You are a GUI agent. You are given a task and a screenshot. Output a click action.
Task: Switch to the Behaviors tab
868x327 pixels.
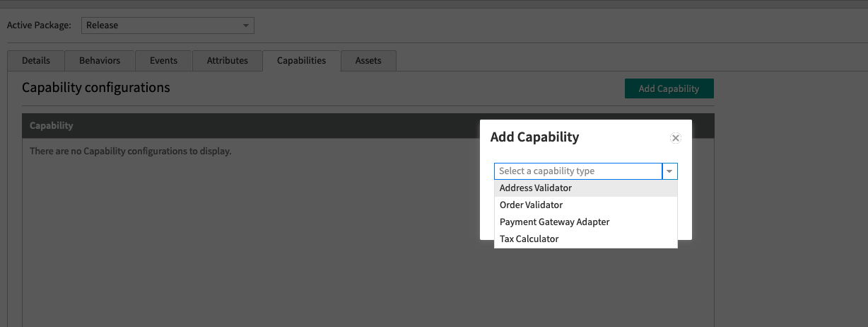click(100, 61)
